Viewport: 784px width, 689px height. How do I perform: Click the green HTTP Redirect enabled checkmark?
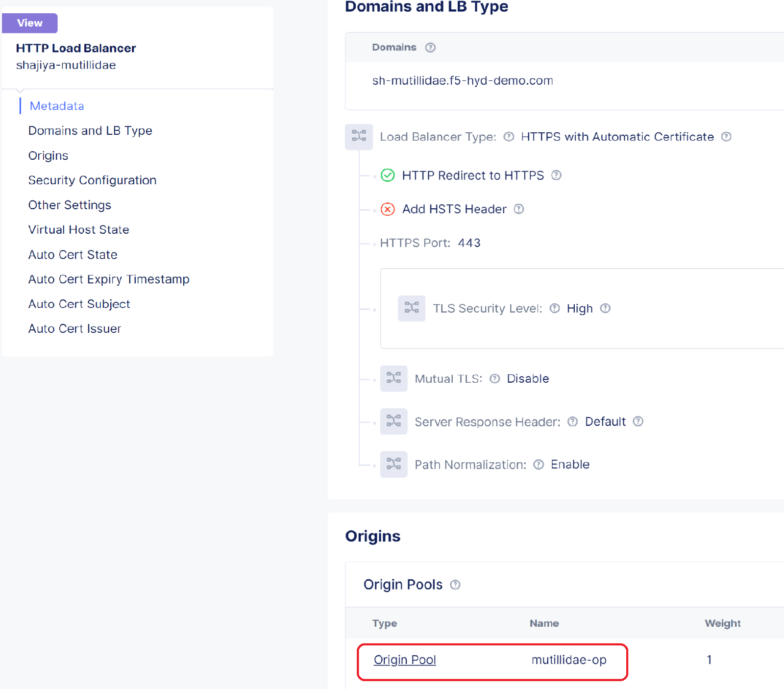tap(388, 175)
